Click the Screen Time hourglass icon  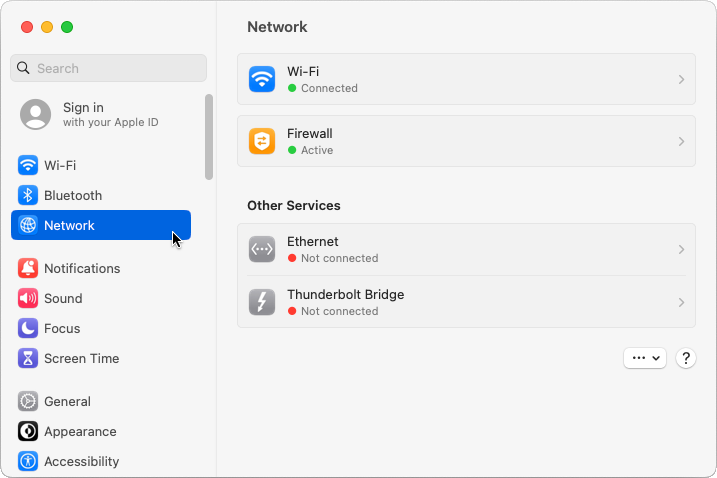[x=28, y=358]
